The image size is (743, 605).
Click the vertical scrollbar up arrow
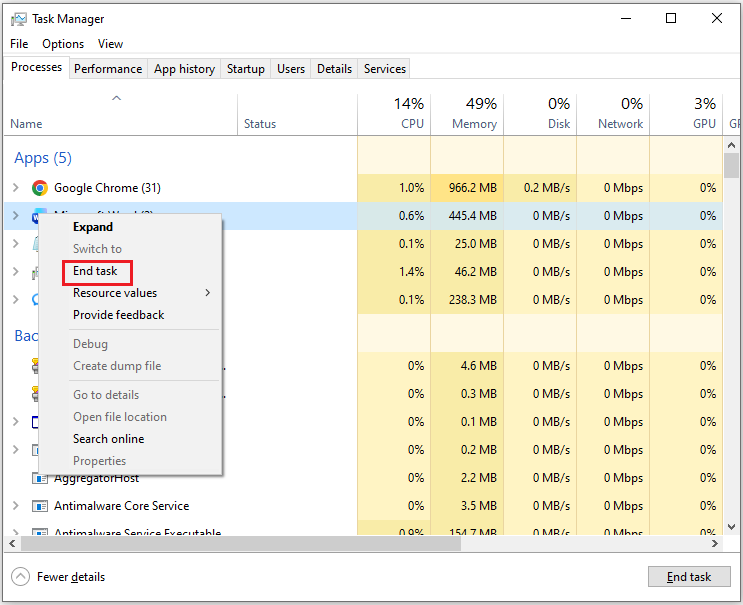point(731,145)
